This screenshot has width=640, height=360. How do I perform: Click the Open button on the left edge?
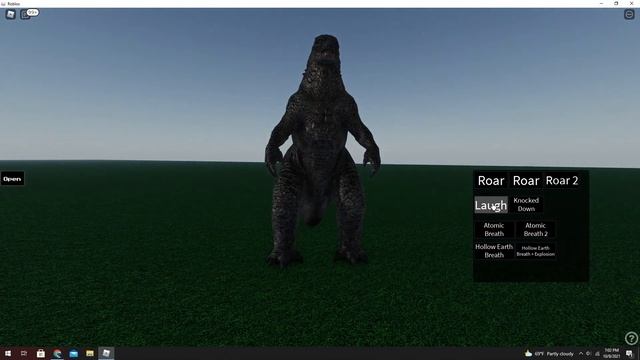pyautogui.click(x=12, y=179)
